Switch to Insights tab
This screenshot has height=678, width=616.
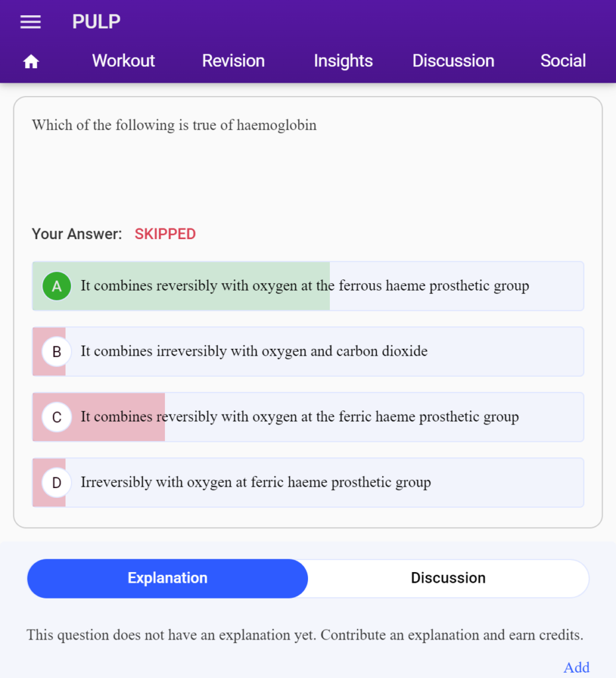click(x=343, y=61)
